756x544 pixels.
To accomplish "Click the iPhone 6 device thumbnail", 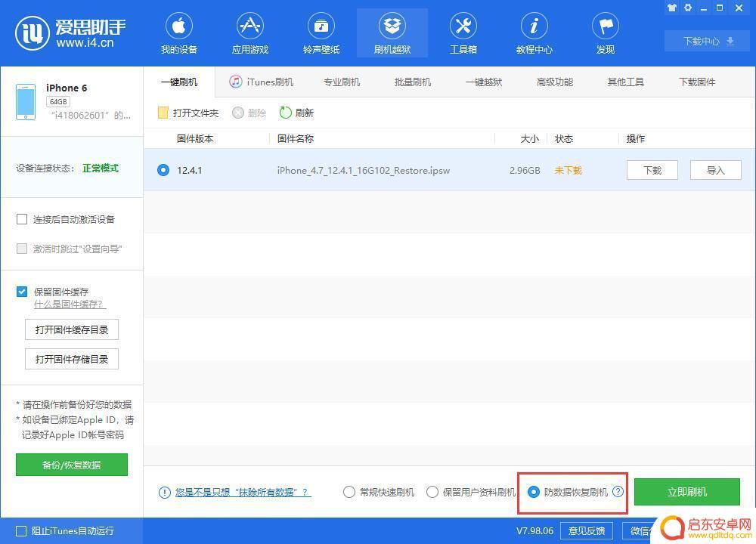I will [26, 102].
